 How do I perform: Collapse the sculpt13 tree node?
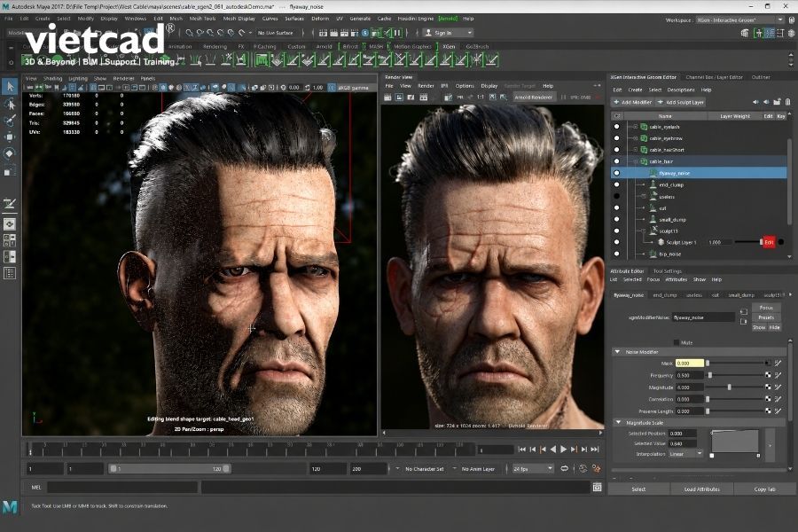click(x=644, y=231)
